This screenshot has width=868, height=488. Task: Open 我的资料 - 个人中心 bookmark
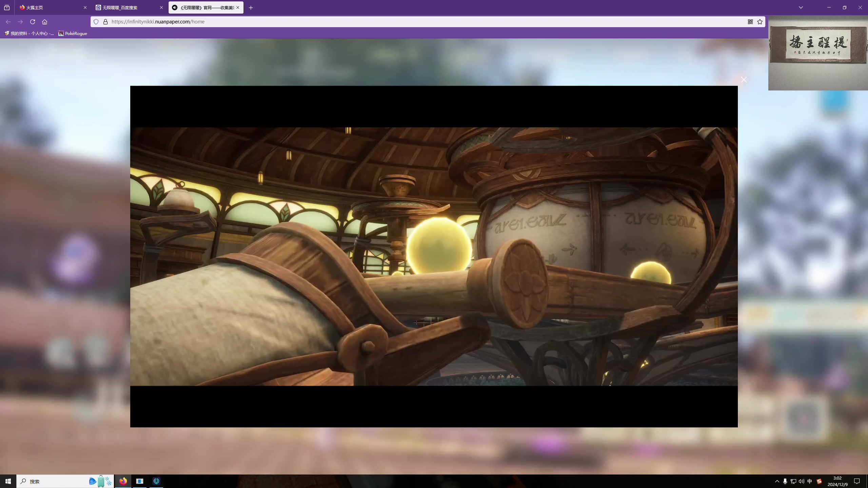[x=29, y=33]
